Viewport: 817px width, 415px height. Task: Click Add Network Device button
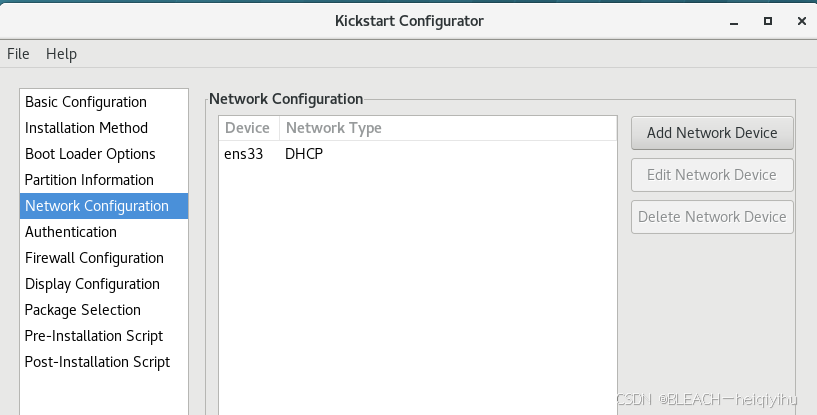[712, 133]
